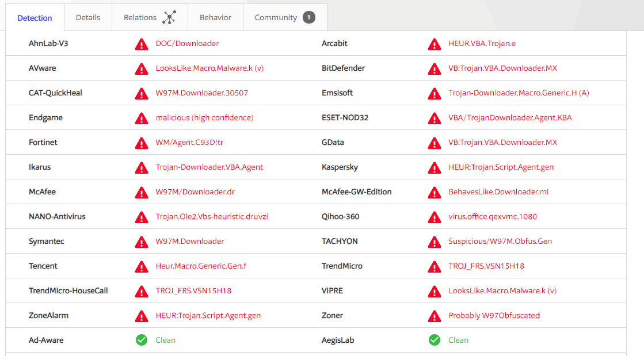Open the Relations tab
Image resolution: width=644 pixels, height=356 pixels.
150,17
